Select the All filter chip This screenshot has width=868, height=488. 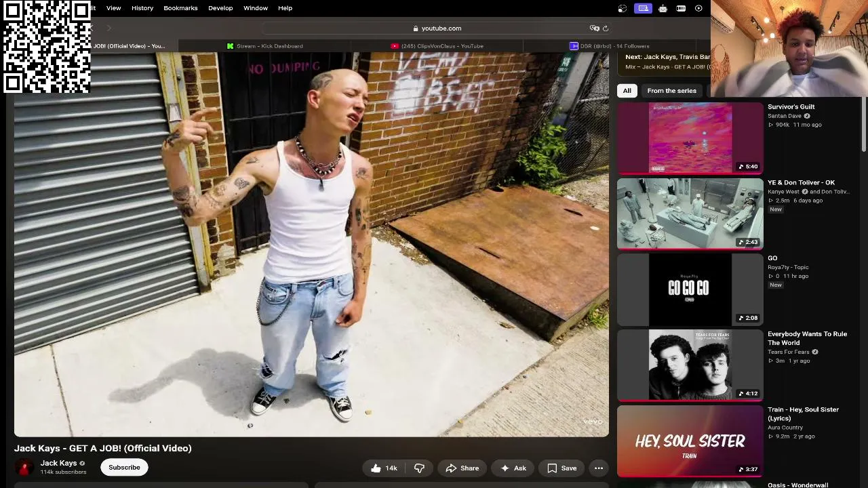pos(627,91)
